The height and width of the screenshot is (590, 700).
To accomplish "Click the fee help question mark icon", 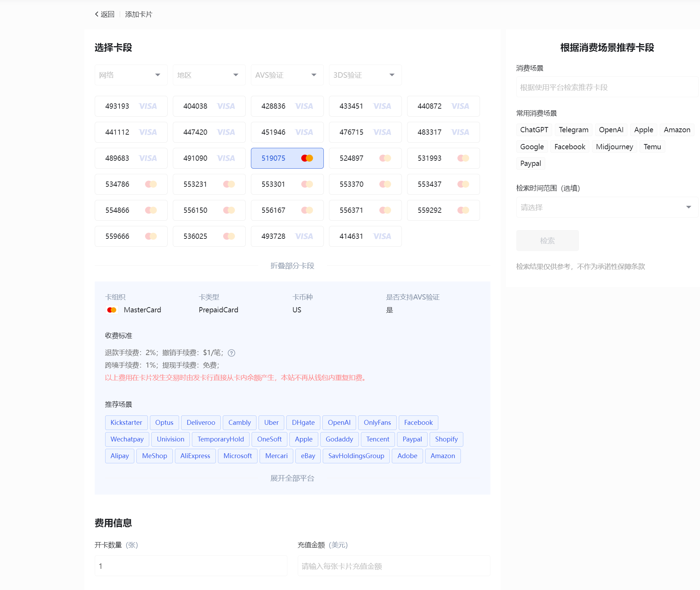I will click(231, 353).
